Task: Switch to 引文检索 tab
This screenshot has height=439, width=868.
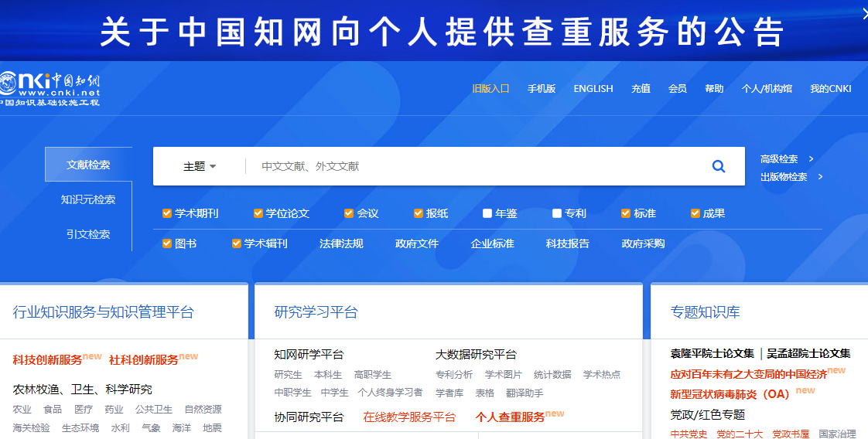Action: point(88,234)
